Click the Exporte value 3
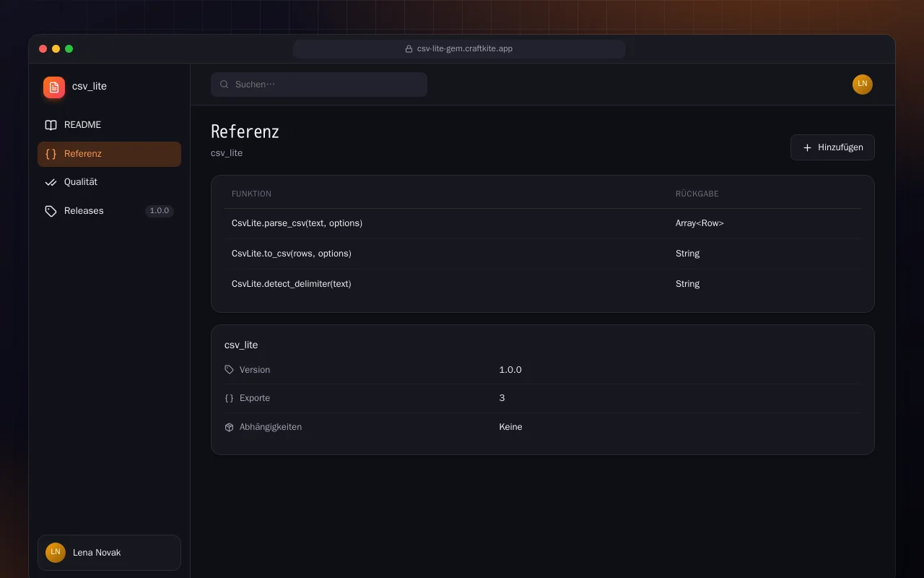 (502, 398)
